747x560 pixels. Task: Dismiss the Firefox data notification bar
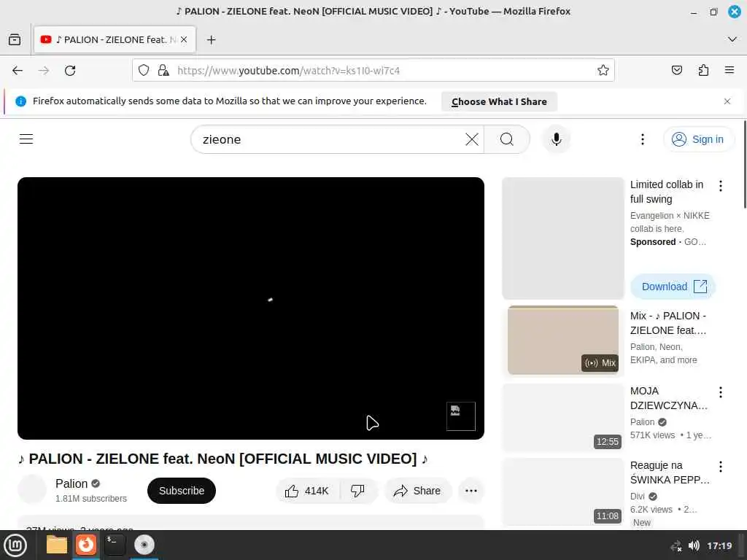tap(727, 101)
